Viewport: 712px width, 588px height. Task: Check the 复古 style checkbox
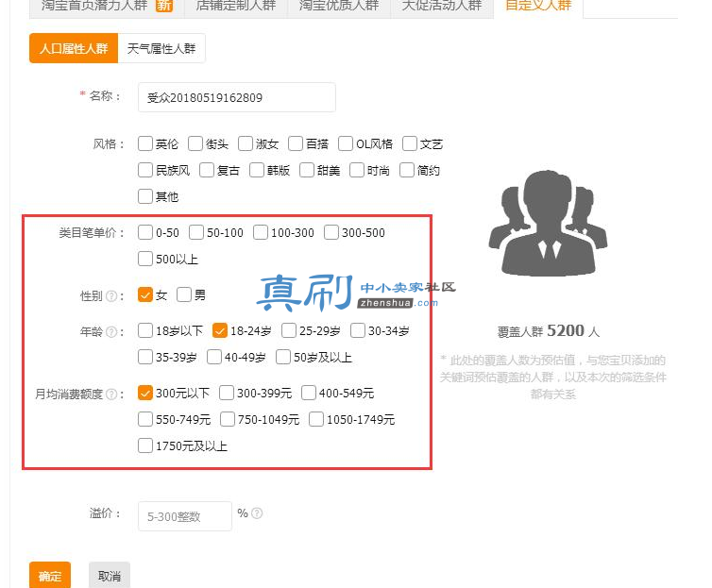207,170
